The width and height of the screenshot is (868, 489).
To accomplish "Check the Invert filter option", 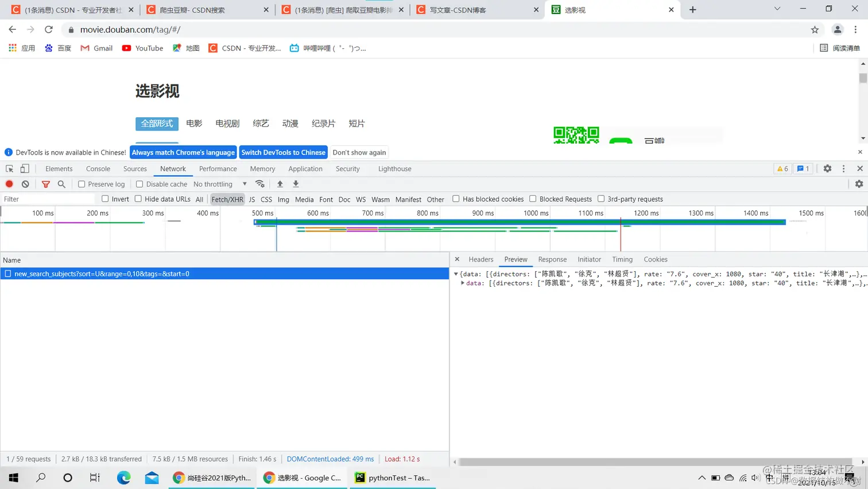I will tap(105, 199).
